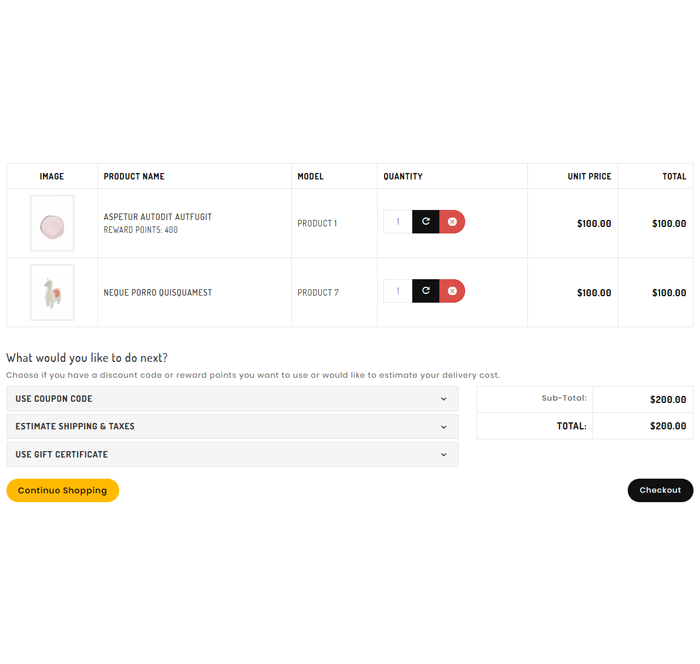Remove Aspetur Autodit Autfugit from cart
Screen dimensions: 700x664
452,222
